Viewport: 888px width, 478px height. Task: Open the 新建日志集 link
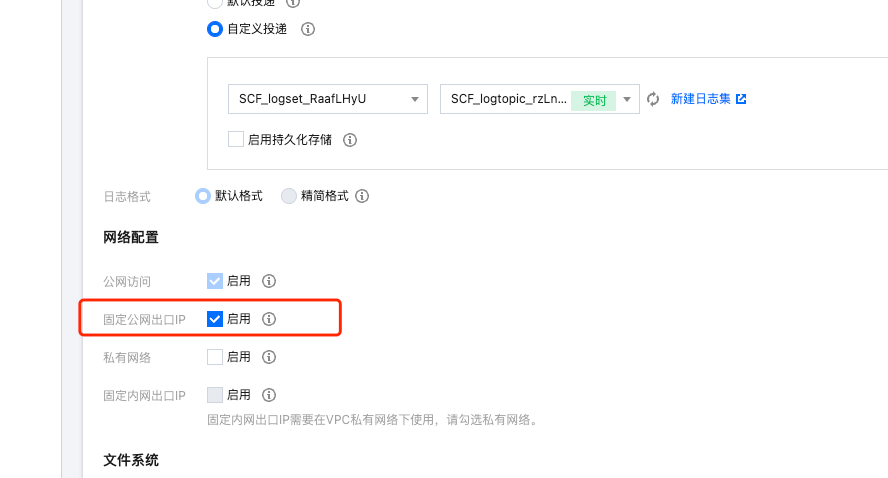click(708, 99)
